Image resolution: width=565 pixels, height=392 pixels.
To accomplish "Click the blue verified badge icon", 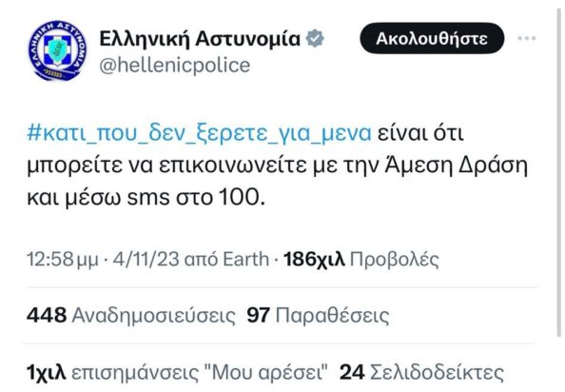I will [x=315, y=38].
